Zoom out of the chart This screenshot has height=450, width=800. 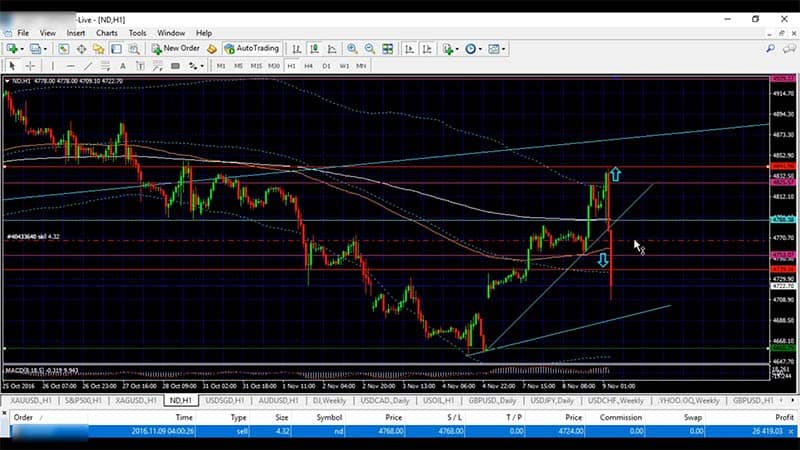pyautogui.click(x=371, y=48)
